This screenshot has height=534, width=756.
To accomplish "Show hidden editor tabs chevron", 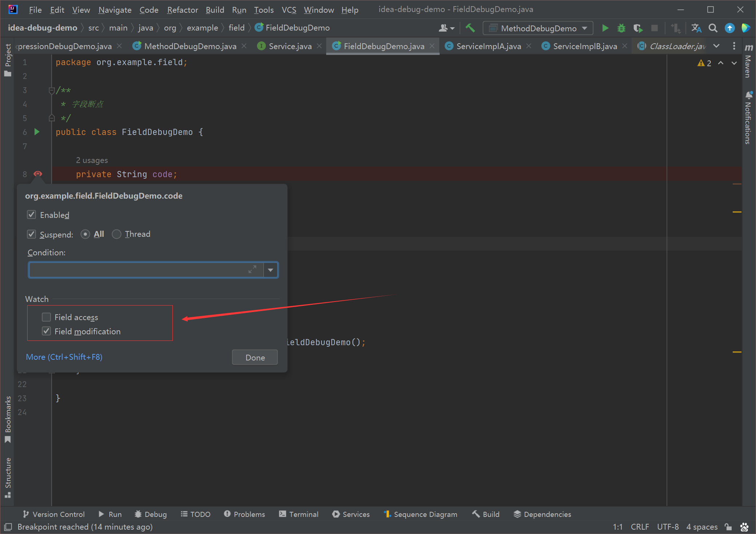I will [716, 46].
